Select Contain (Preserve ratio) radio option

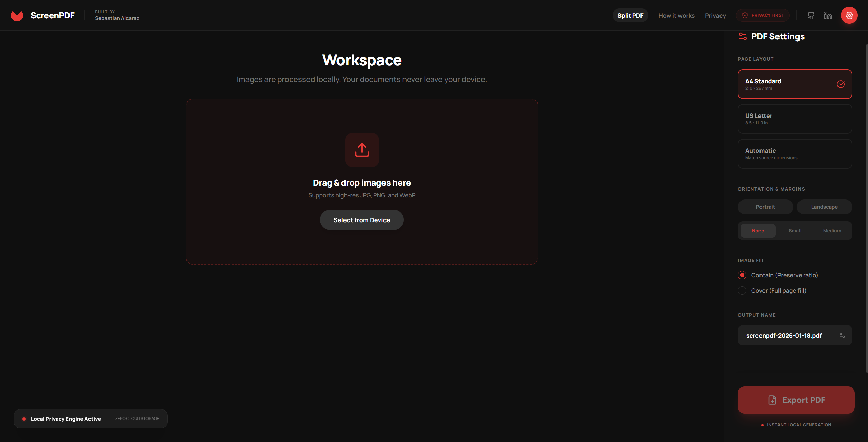point(742,275)
